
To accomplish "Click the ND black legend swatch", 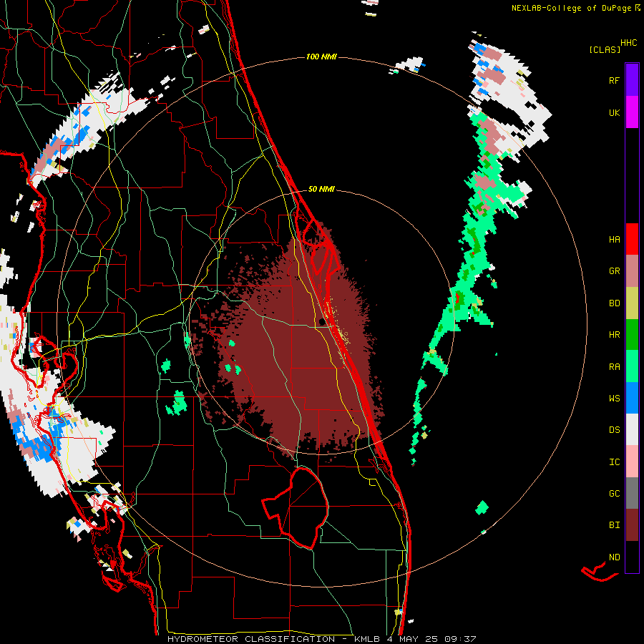I will coord(632,557).
